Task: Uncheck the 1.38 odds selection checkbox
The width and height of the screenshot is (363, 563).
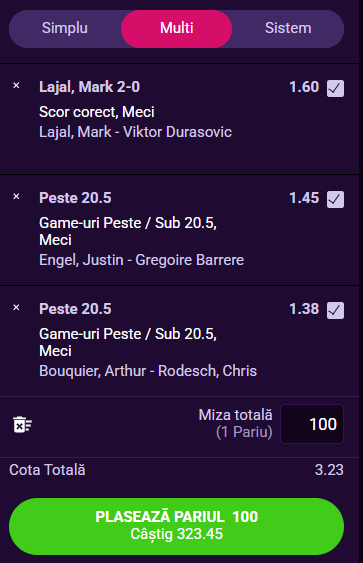Action: tap(335, 310)
